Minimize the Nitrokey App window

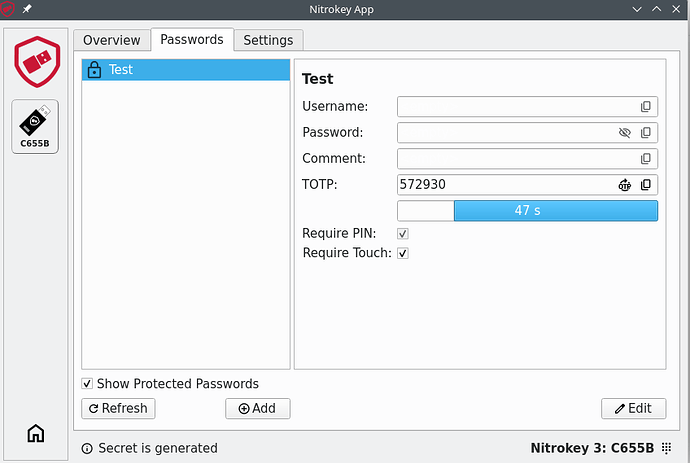point(637,9)
